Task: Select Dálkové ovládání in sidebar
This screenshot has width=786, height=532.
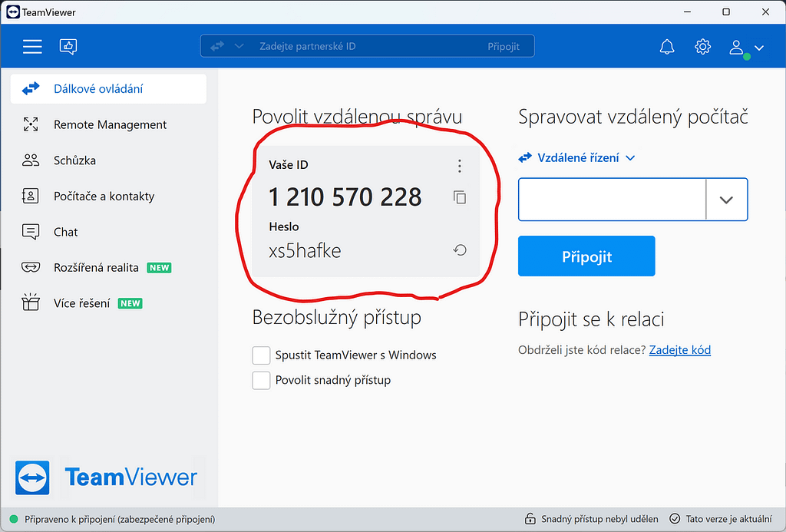Action: pos(108,89)
